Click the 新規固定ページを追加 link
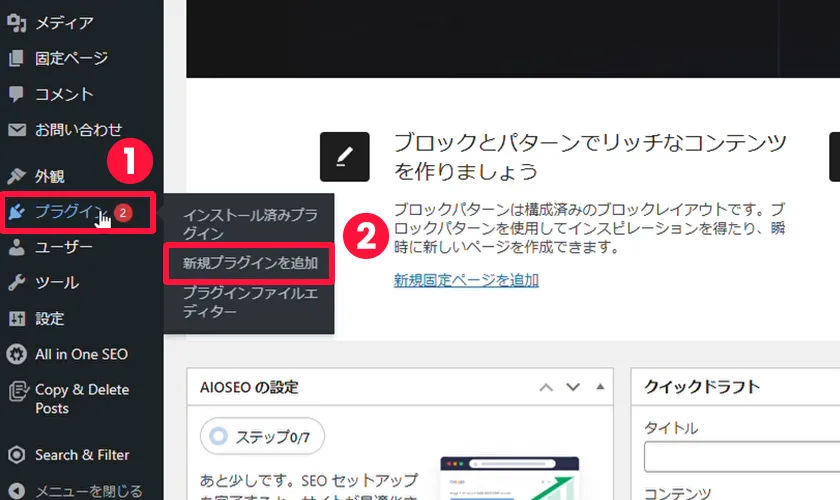The height and width of the screenshot is (500, 840). (x=466, y=280)
